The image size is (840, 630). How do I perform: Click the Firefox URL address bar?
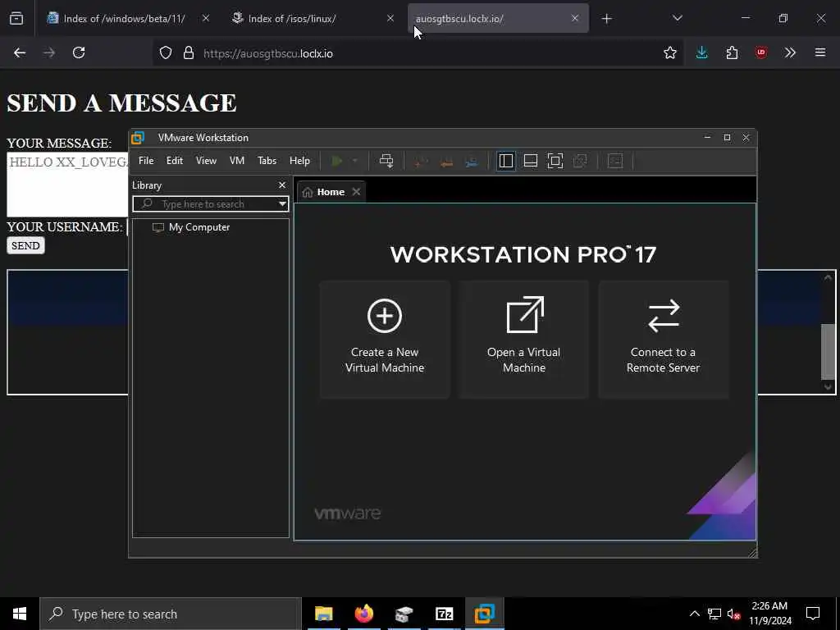[x=418, y=53]
